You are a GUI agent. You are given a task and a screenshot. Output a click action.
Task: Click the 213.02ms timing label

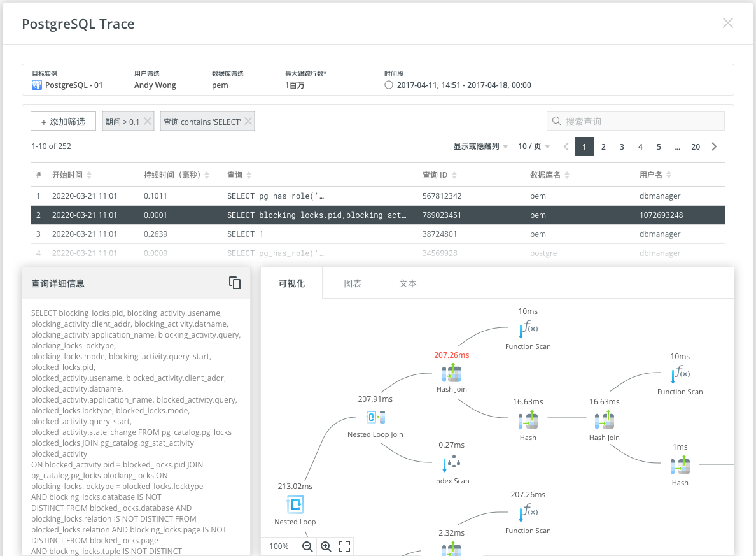point(295,486)
